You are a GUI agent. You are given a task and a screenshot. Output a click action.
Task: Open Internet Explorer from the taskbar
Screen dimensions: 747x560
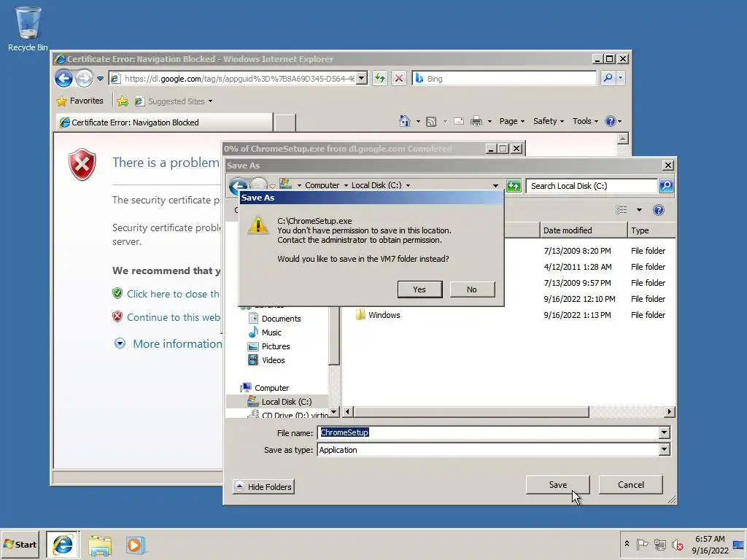pos(63,545)
